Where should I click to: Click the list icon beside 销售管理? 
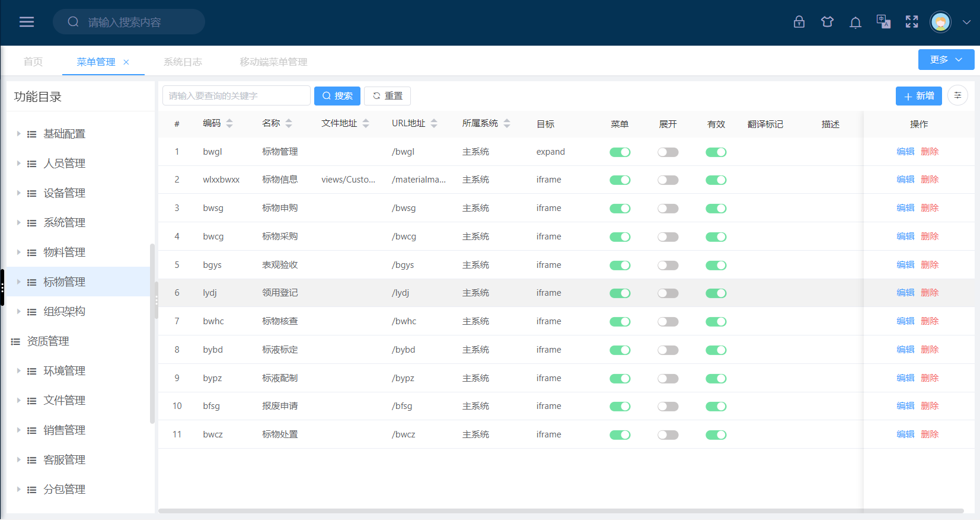click(x=32, y=431)
